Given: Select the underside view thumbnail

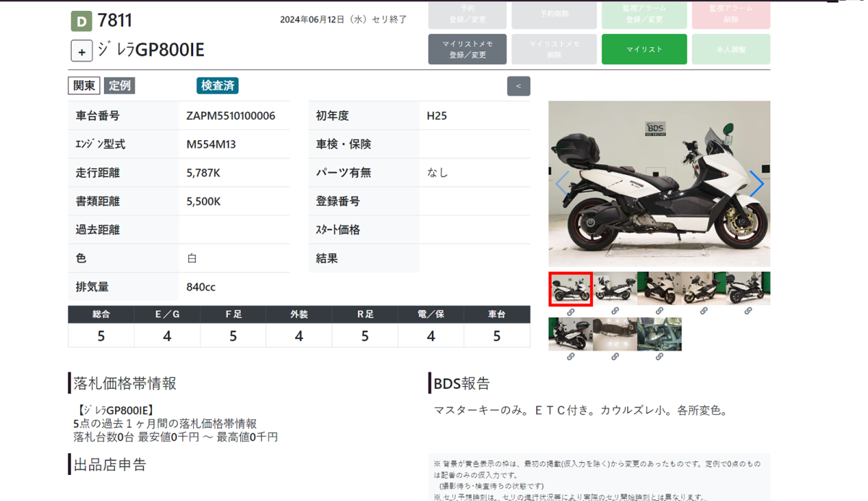Looking at the screenshot, I should pos(615,334).
